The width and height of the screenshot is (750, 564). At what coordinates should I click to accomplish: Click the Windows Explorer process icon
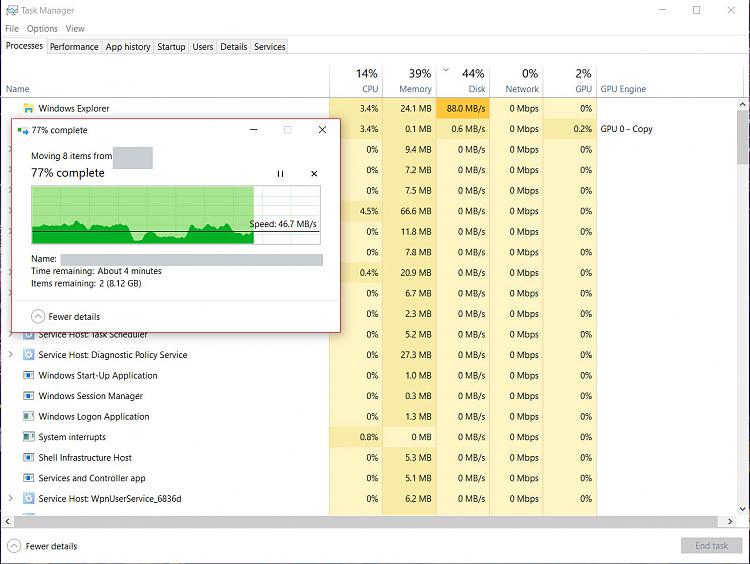(29, 108)
